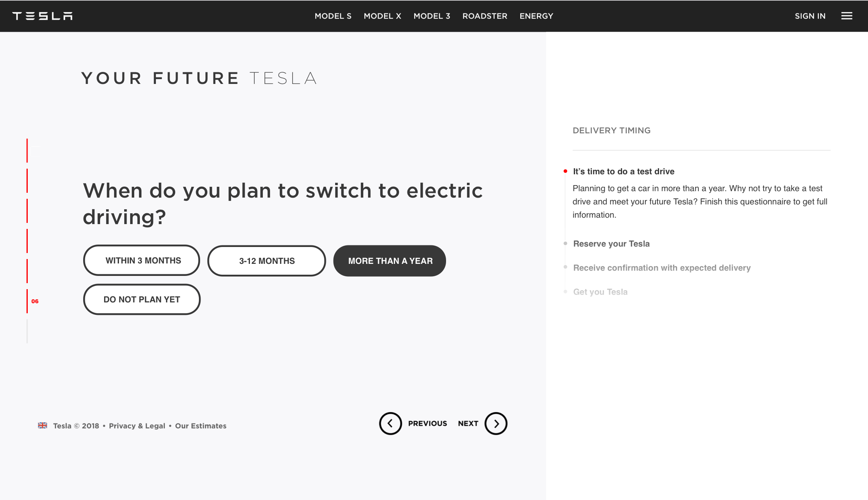
Task: Choose the 3-12 Months option
Action: pos(266,261)
